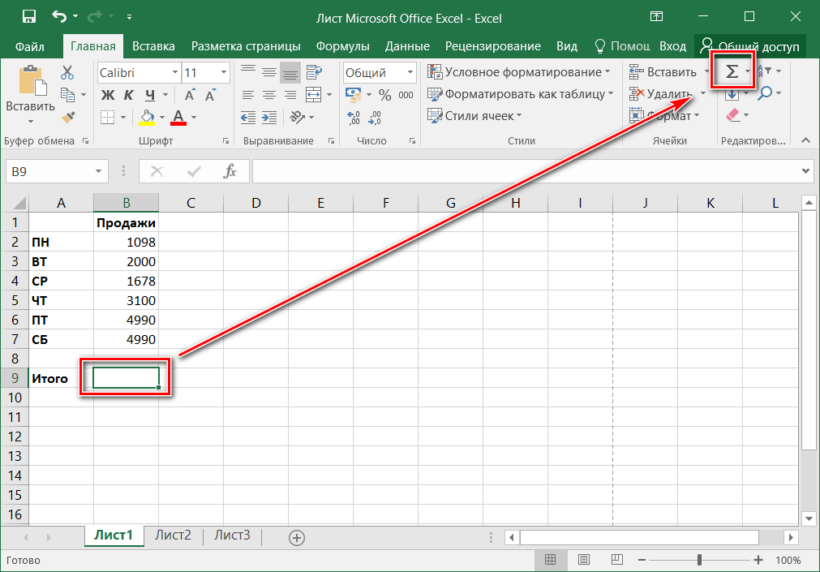Apply the comma style 000 icon
The image size is (820, 572).
point(406,95)
